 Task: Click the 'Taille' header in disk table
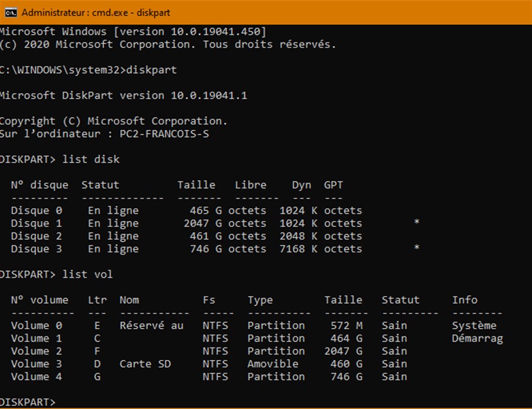(196, 185)
